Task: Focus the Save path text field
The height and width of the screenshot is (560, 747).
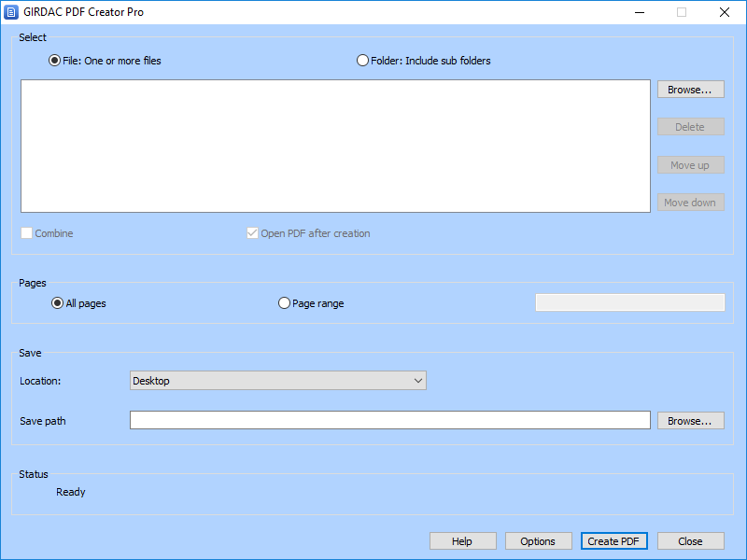Action: tap(390, 420)
